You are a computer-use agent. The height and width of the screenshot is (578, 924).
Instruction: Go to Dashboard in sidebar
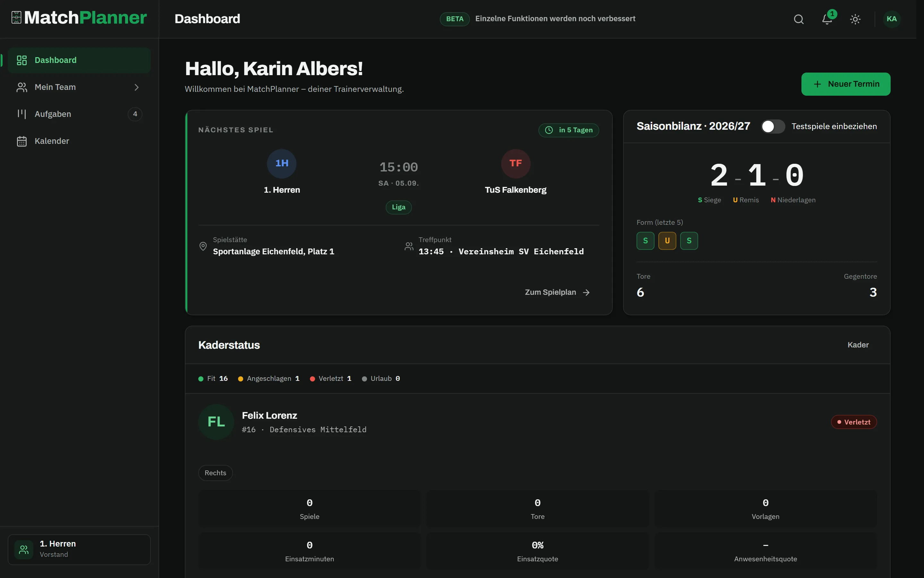[x=79, y=60]
